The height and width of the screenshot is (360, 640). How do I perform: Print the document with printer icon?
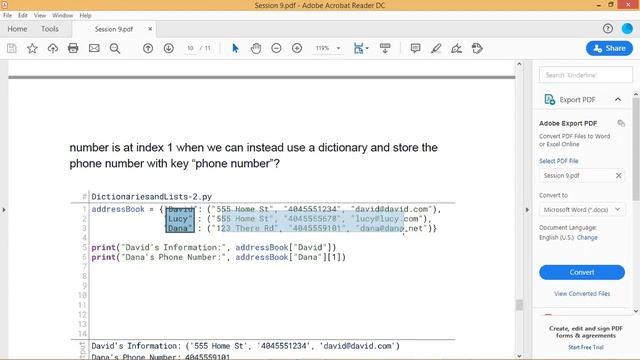pos(73,48)
